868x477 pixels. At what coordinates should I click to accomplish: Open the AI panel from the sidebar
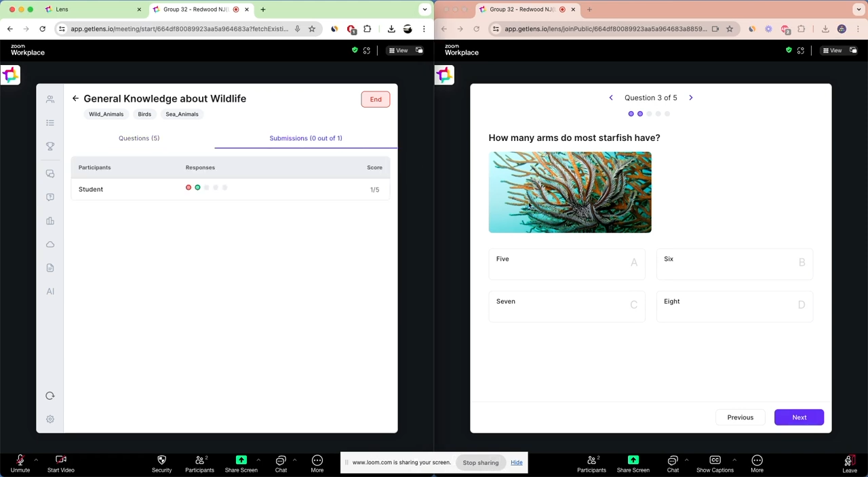click(50, 291)
